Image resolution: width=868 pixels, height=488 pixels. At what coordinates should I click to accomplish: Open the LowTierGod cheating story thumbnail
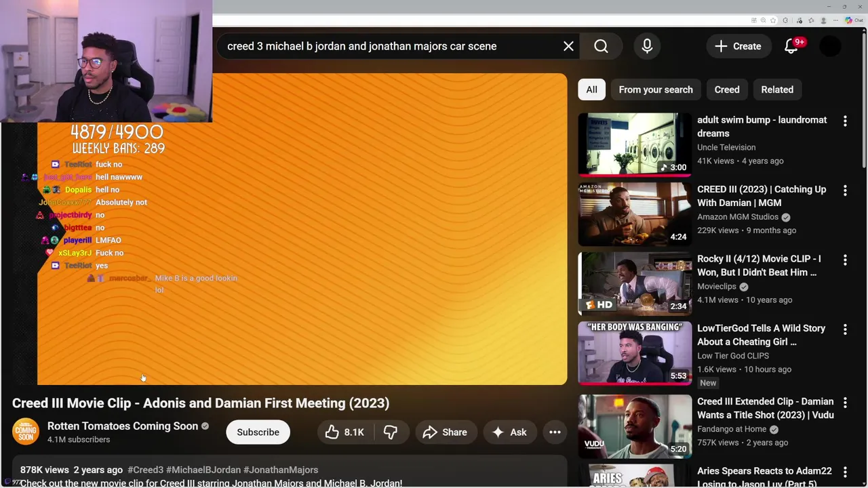[x=635, y=352]
